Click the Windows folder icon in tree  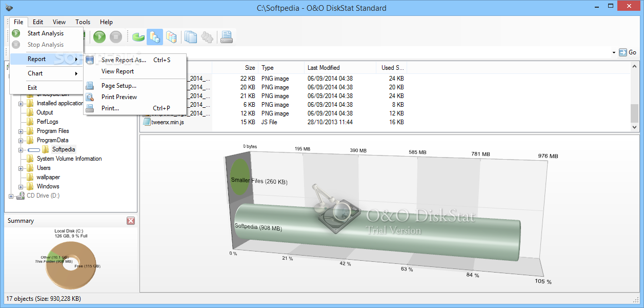[x=30, y=186]
